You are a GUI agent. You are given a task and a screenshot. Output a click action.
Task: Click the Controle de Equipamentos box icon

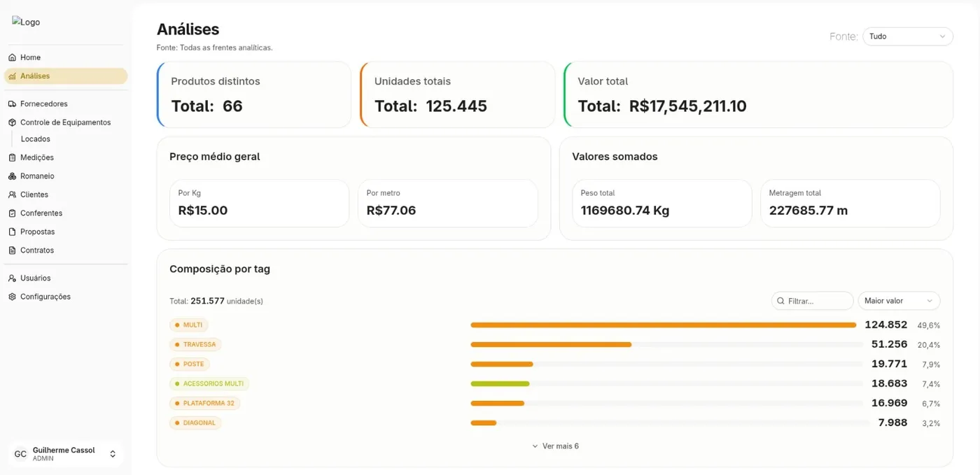(x=12, y=122)
